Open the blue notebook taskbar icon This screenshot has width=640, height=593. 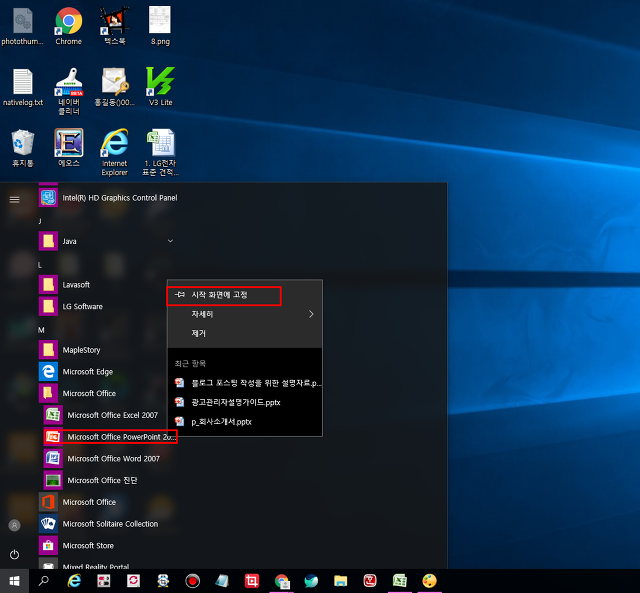coord(222,581)
